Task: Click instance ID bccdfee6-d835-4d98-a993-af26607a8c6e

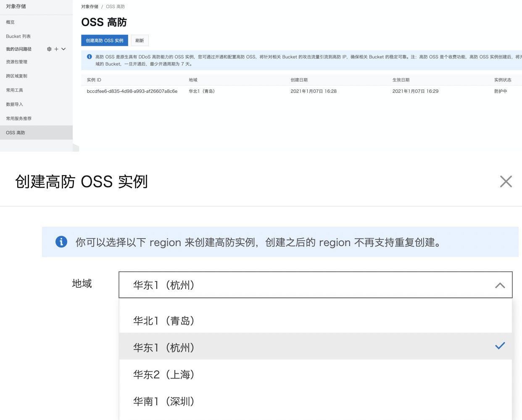Action: pos(132,91)
